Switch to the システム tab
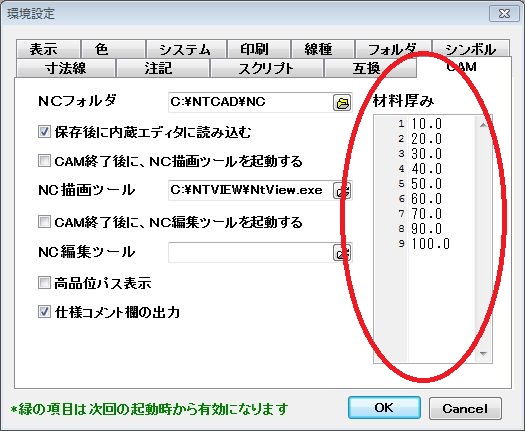Screen dimensions: 525x431 [x=186, y=49]
